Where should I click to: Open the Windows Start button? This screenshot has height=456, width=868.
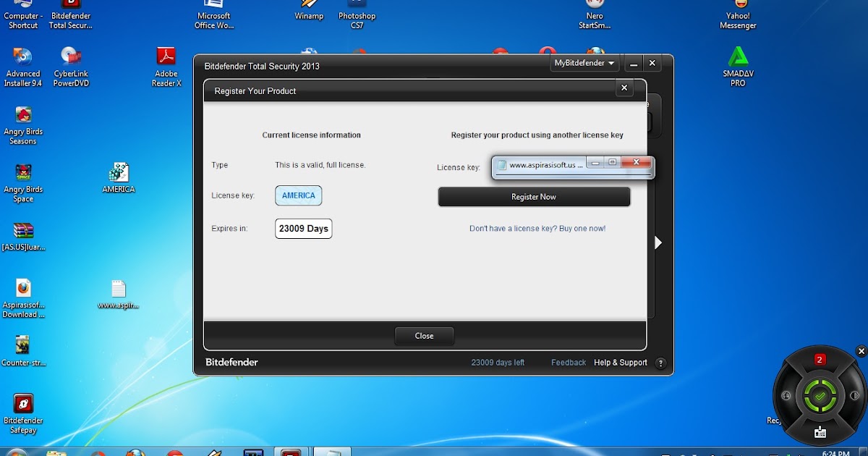point(16,452)
